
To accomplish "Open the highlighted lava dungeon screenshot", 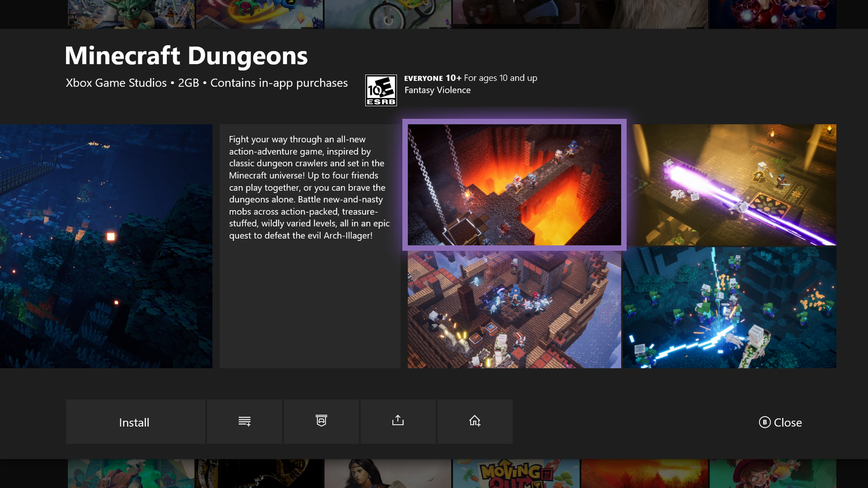I will coord(514,185).
